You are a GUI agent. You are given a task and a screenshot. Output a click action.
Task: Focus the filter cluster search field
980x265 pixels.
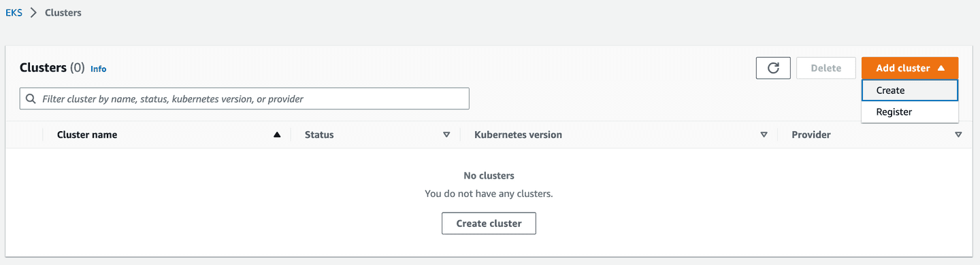(244, 99)
